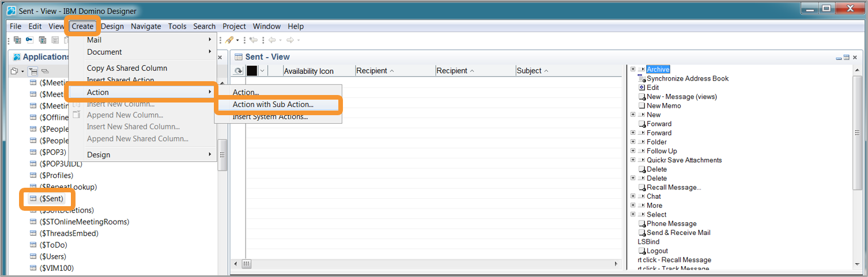
Task: Expand the Select action group
Action: click(x=633, y=214)
